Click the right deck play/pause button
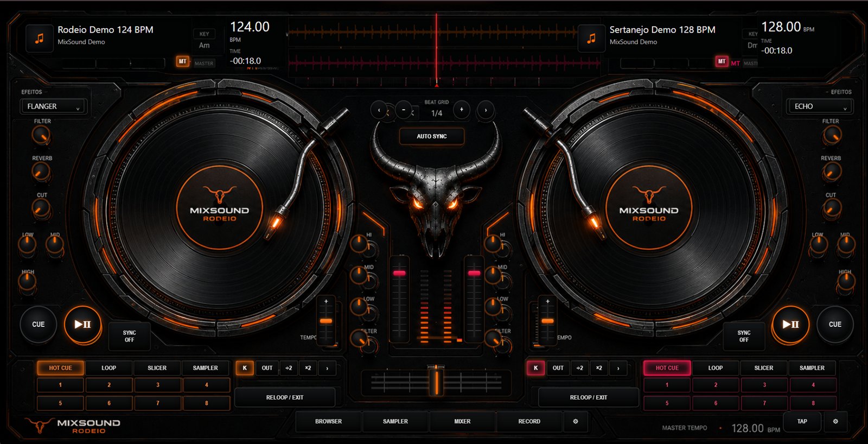This screenshot has height=444, width=868. click(790, 325)
